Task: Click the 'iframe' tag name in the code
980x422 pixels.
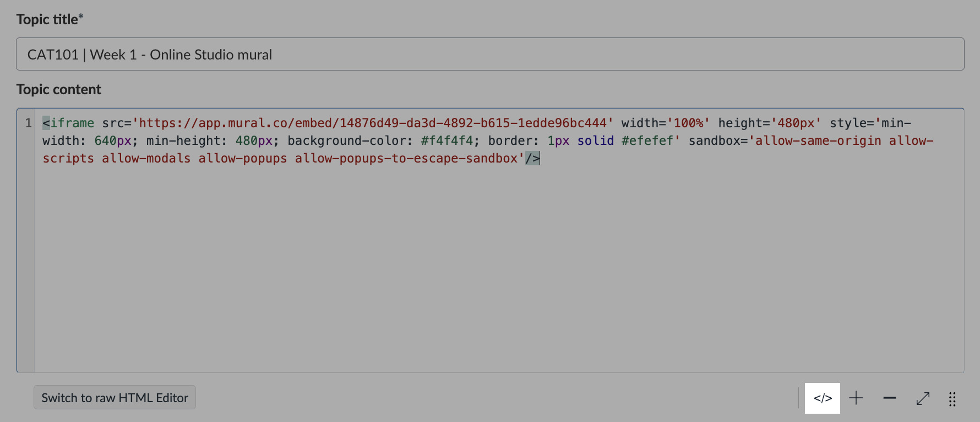Action: tap(72, 123)
